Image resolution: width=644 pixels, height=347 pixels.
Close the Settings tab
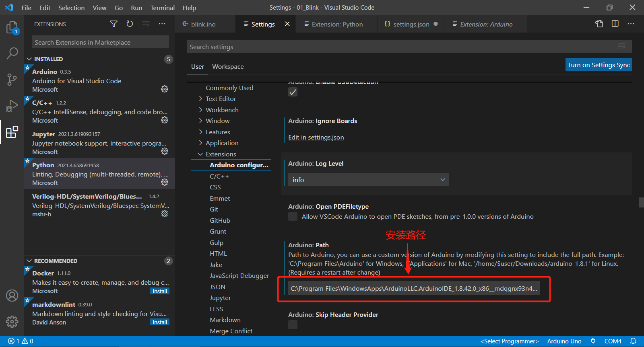287,24
